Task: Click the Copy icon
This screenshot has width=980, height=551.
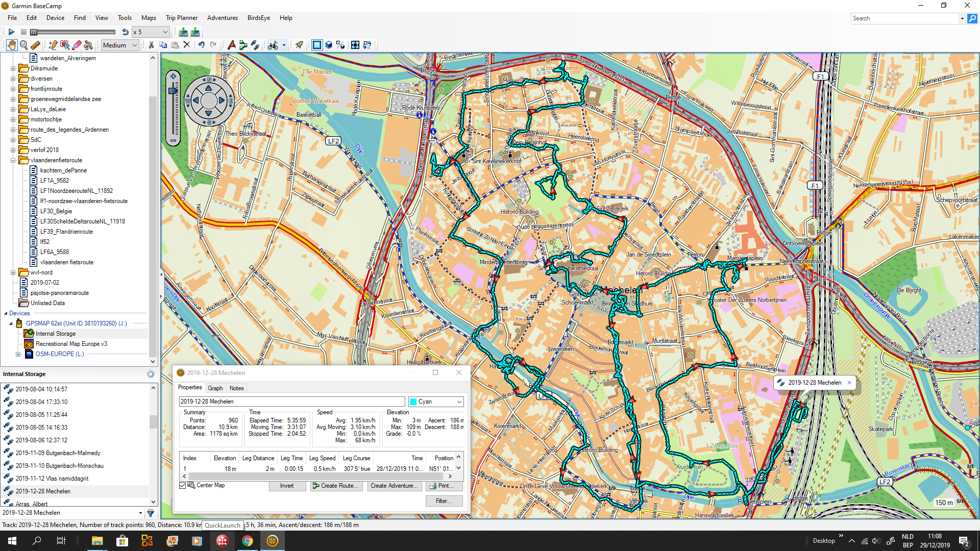Action: point(163,45)
